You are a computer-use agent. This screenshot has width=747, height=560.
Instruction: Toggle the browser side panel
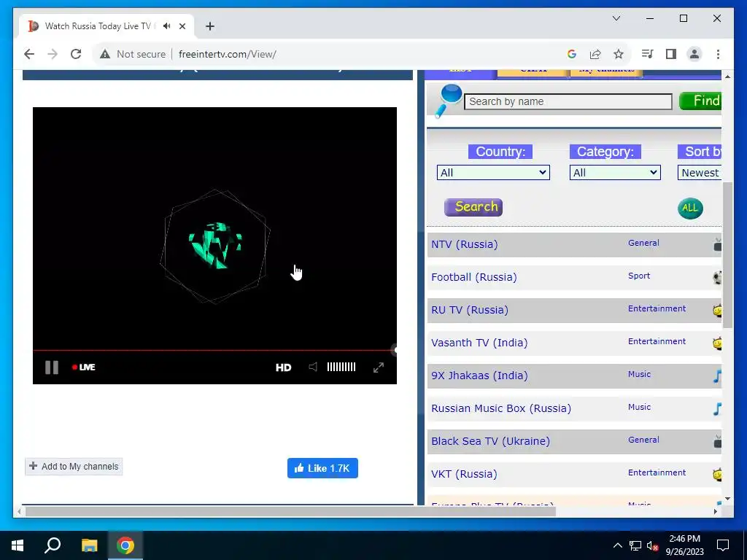click(x=671, y=54)
